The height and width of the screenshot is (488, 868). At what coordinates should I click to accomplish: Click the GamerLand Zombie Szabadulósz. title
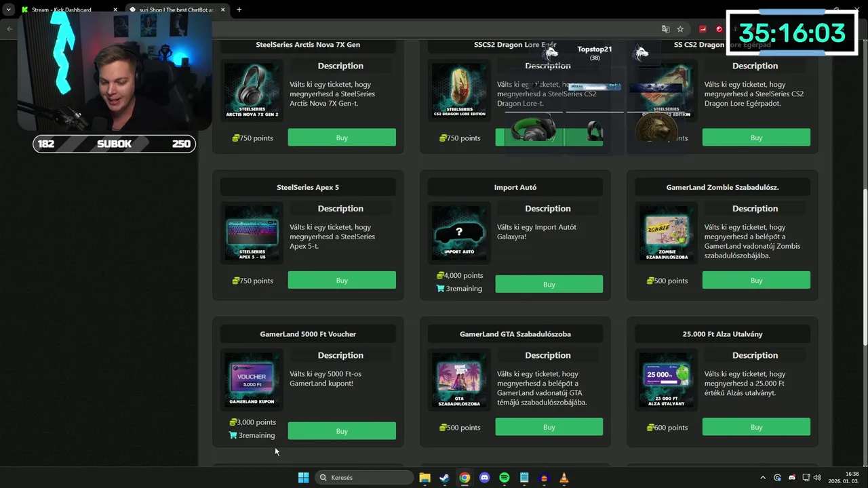(722, 187)
